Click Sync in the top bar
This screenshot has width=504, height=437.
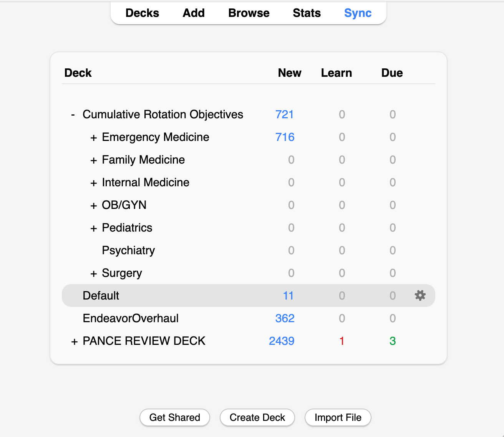click(x=358, y=13)
